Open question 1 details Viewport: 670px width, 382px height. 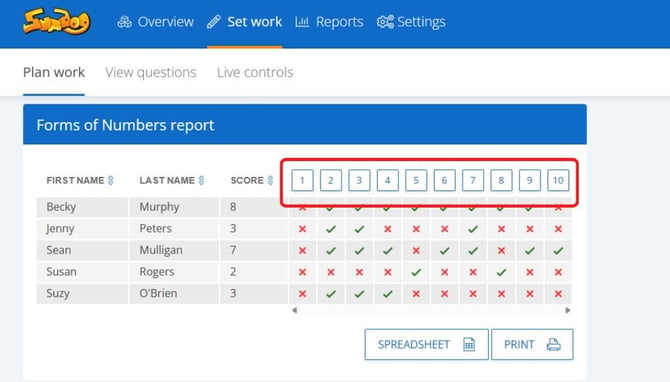(302, 180)
